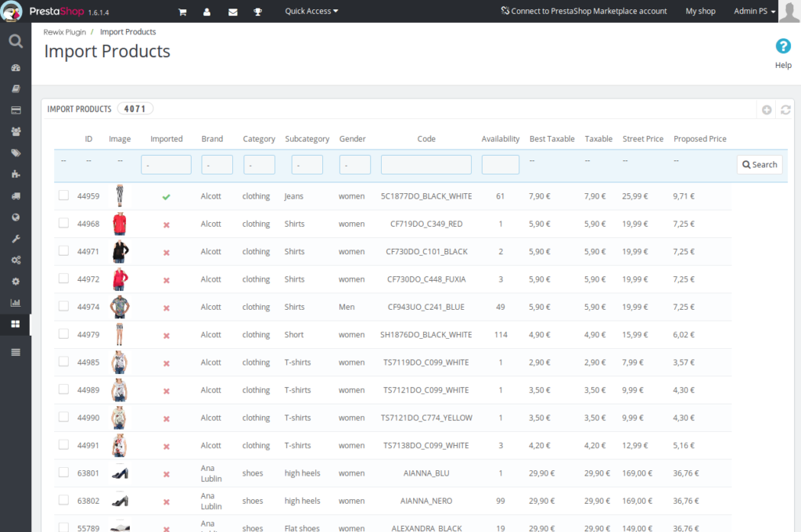Click the Availability filter input field
This screenshot has width=801, height=532.
pos(501,164)
